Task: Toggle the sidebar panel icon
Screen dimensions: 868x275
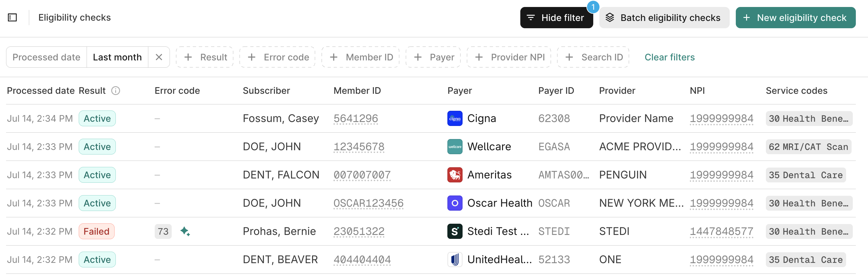Action: pos(12,18)
